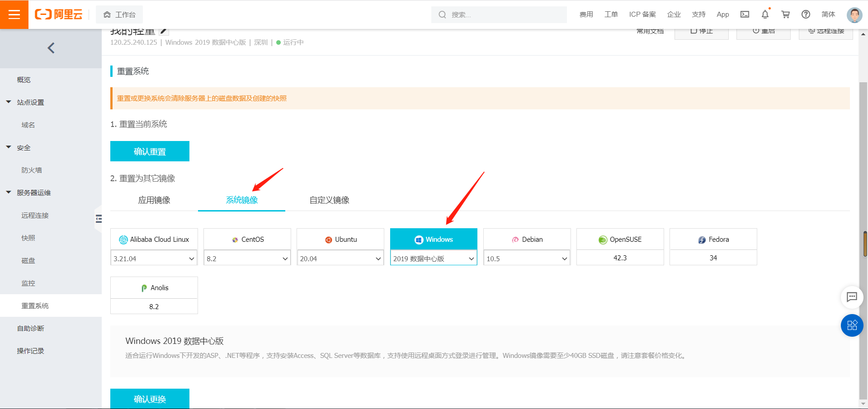Screen dimensions: 868x409
Task: Open the user avatar menu
Action: (x=854, y=15)
